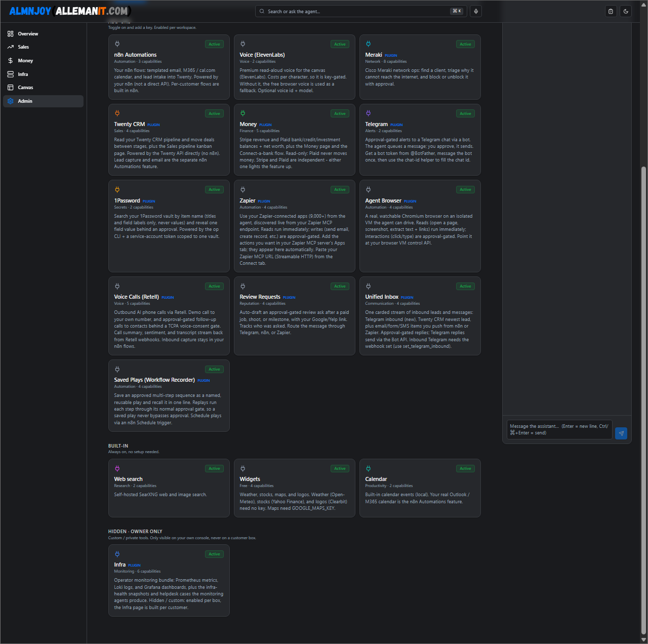Toggle Active badge on Saved Plays
Screen dimensions: 648x644
tap(215, 369)
